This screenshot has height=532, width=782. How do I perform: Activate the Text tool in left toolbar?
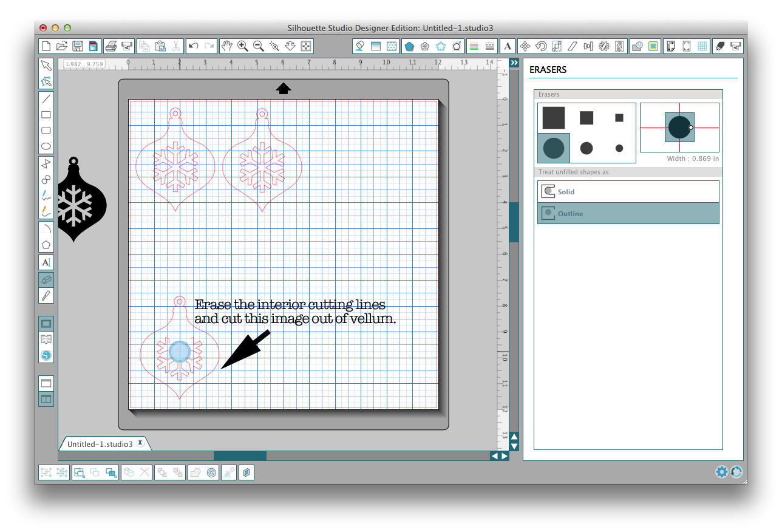46,262
